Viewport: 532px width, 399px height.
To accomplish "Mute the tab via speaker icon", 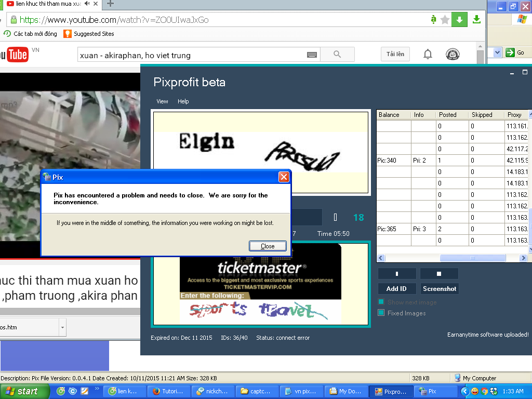I will 87,4.
